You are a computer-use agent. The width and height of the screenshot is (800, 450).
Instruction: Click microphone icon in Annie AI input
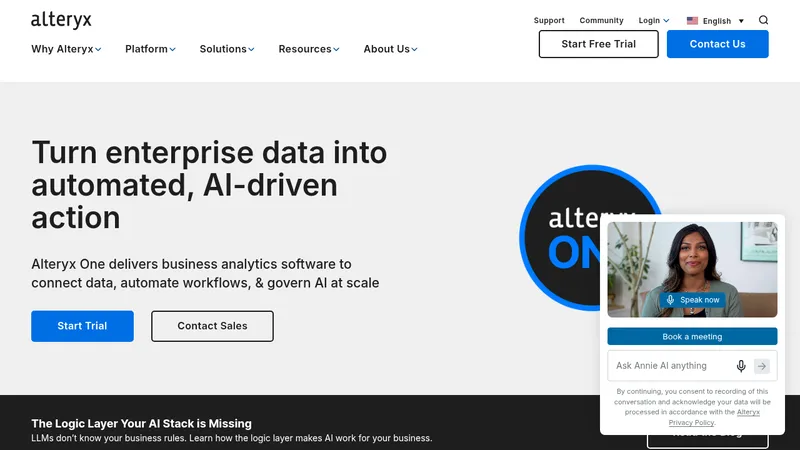click(x=741, y=366)
